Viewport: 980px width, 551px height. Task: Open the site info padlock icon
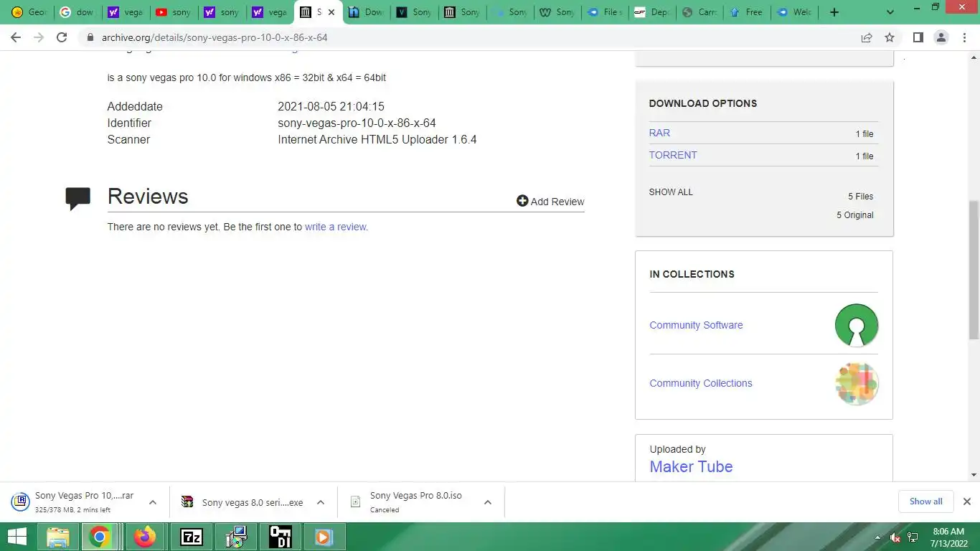(x=90, y=37)
